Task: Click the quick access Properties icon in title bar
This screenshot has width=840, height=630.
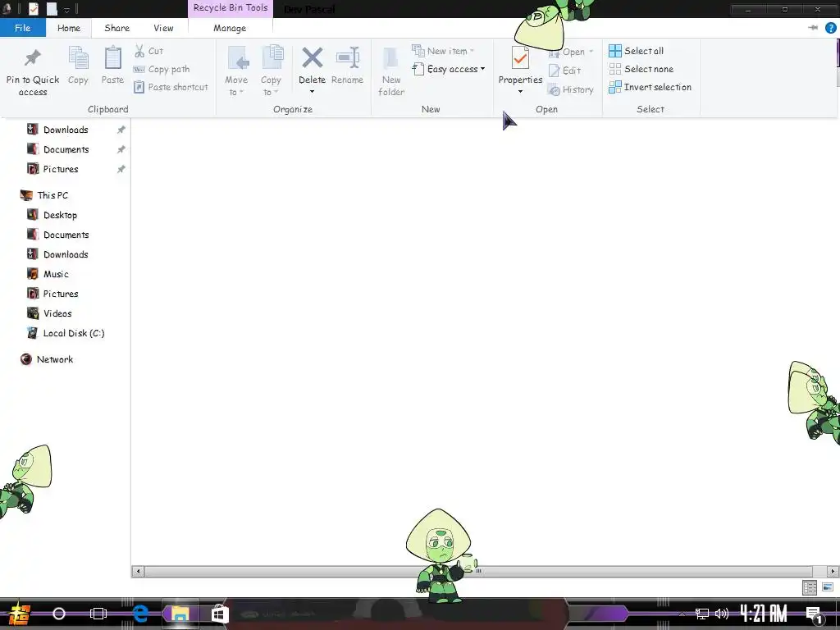Action: [33, 8]
